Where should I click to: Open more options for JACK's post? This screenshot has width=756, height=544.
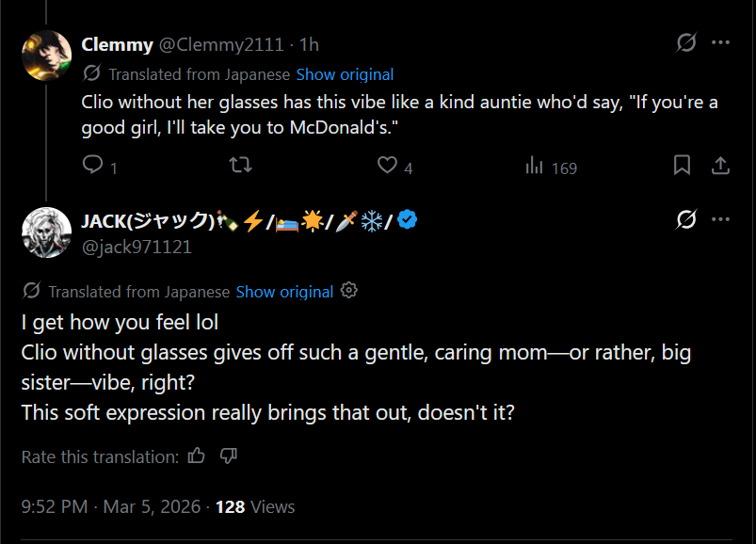720,219
